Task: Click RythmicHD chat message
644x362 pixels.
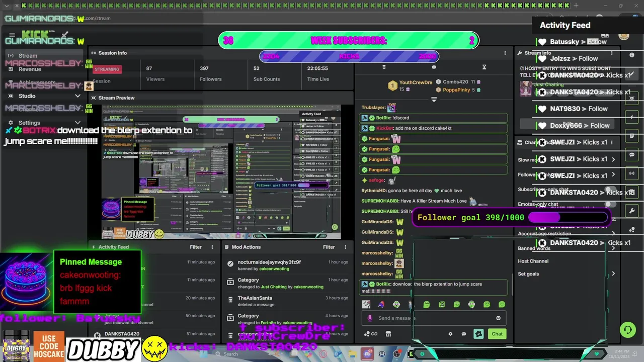Action: click(412, 191)
